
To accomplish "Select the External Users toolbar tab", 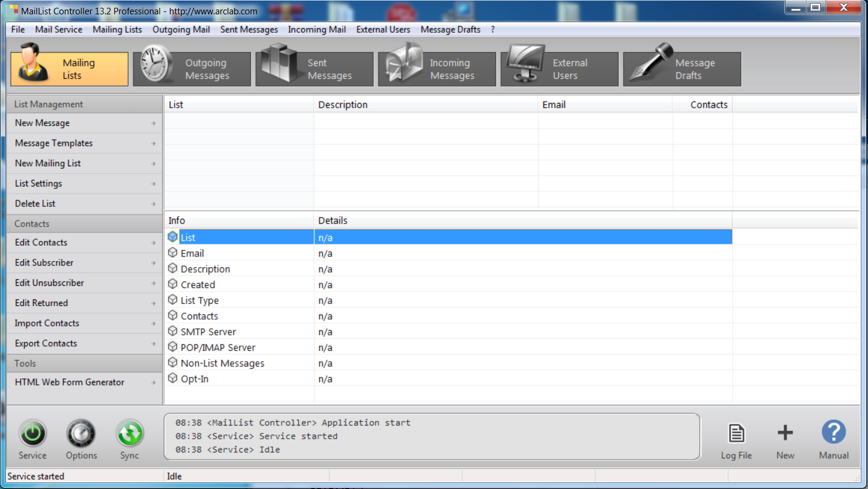I will pyautogui.click(x=560, y=69).
